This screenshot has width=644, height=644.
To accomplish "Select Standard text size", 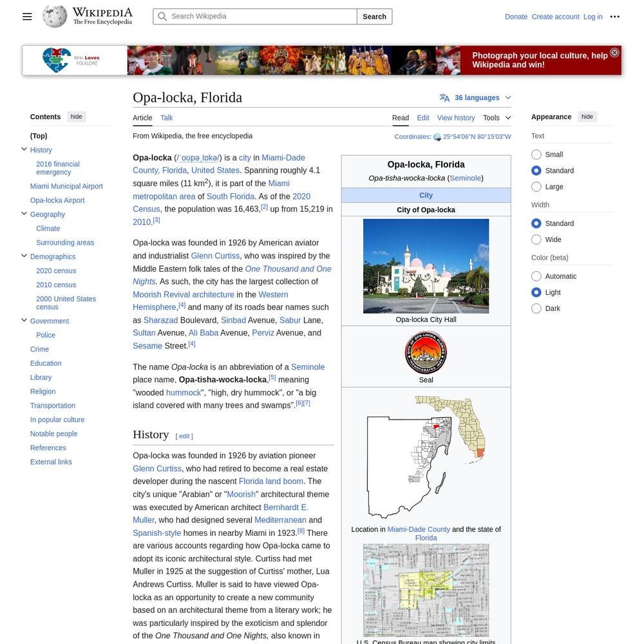I will (536, 171).
